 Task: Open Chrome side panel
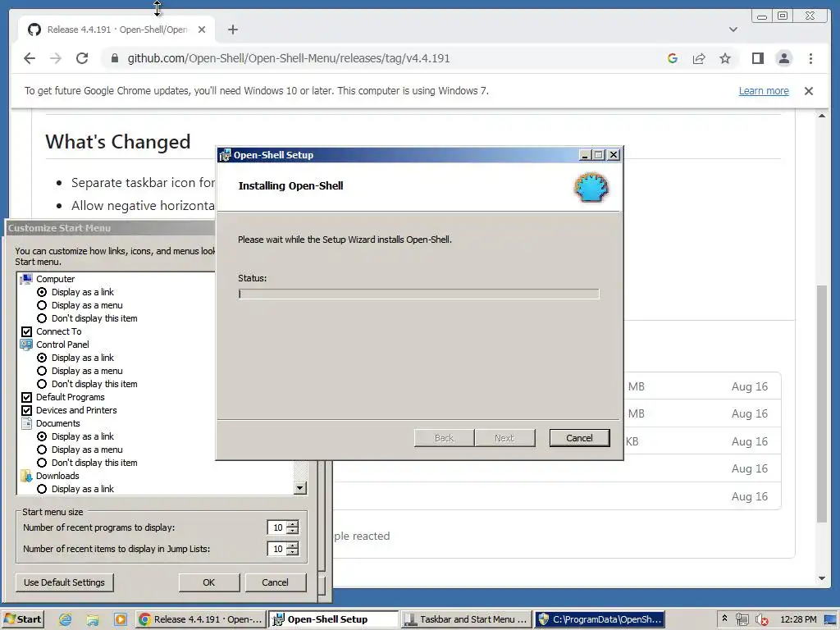click(x=757, y=58)
